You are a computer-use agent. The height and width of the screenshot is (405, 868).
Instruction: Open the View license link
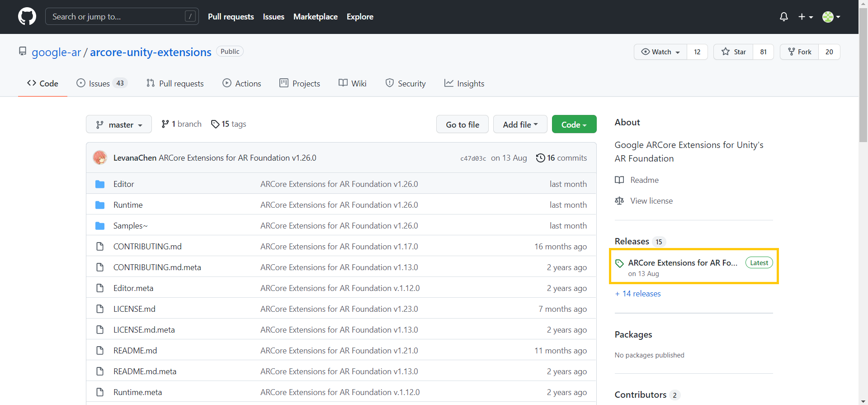(644, 201)
